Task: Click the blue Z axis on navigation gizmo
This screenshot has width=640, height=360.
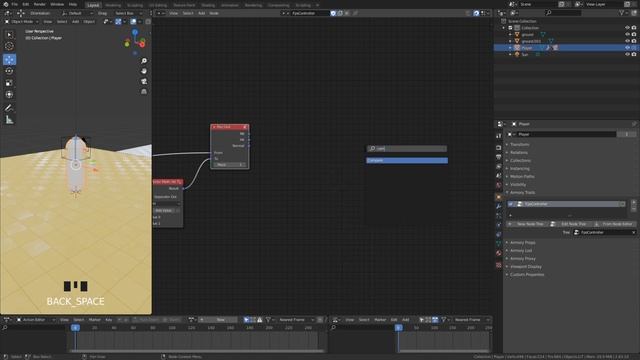Action: (x=135, y=32)
